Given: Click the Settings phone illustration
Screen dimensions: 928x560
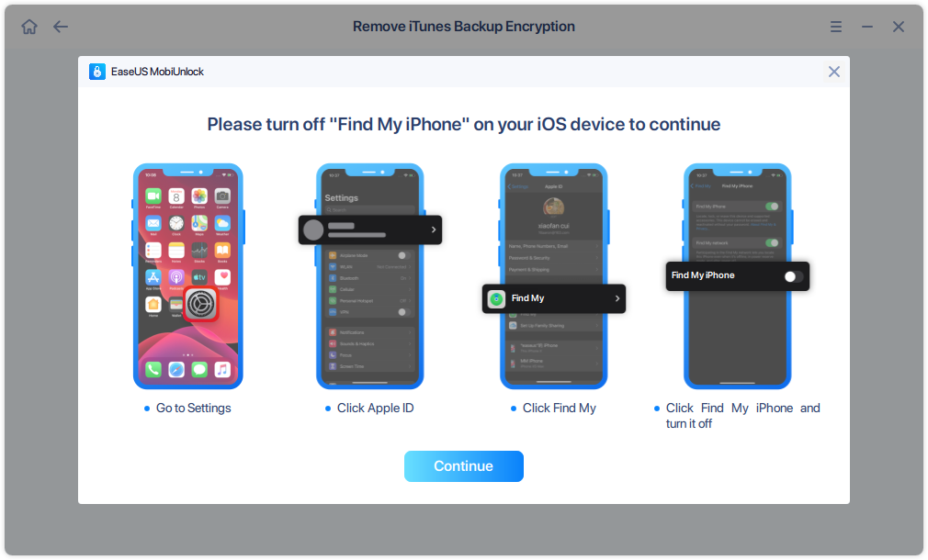Looking at the screenshot, I should pyautogui.click(x=370, y=276).
